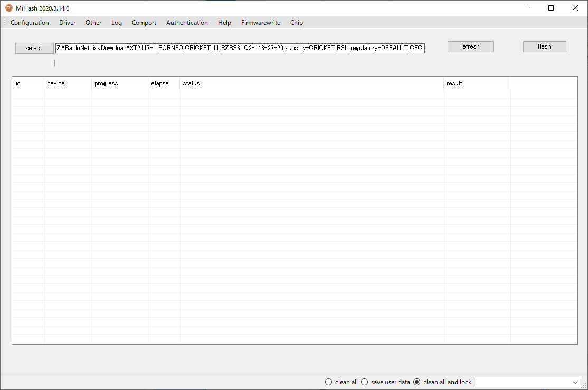Open the Comport menu

144,23
